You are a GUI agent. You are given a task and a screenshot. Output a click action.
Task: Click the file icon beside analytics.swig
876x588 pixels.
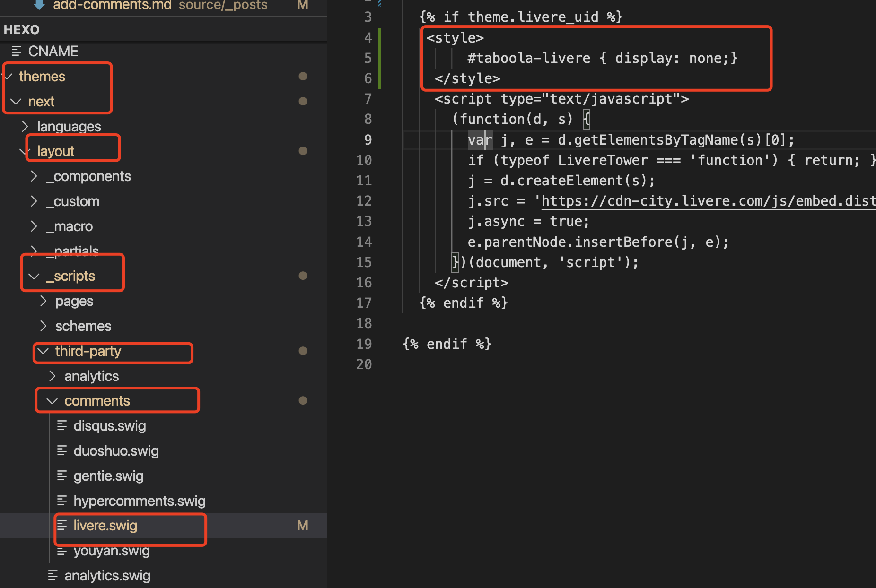[x=53, y=575]
